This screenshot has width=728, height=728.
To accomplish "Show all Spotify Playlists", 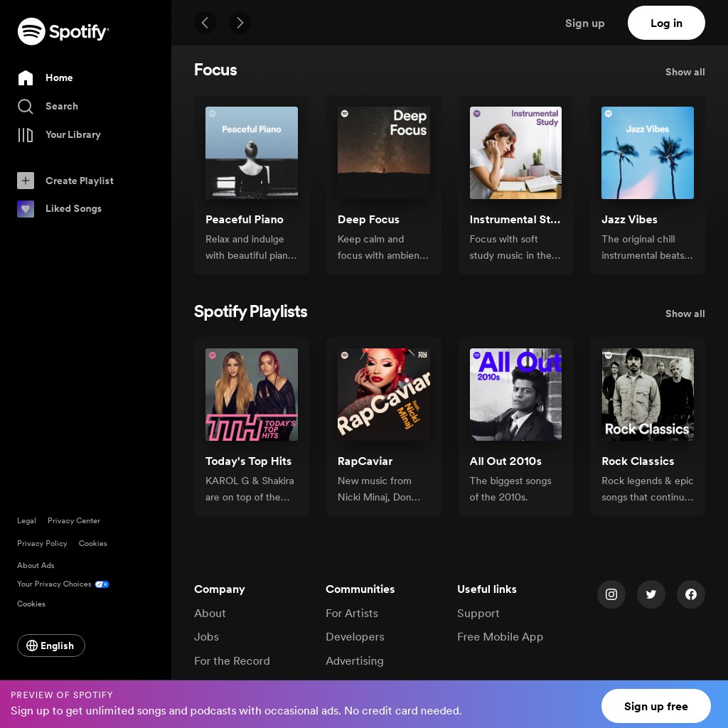I will [x=685, y=314].
